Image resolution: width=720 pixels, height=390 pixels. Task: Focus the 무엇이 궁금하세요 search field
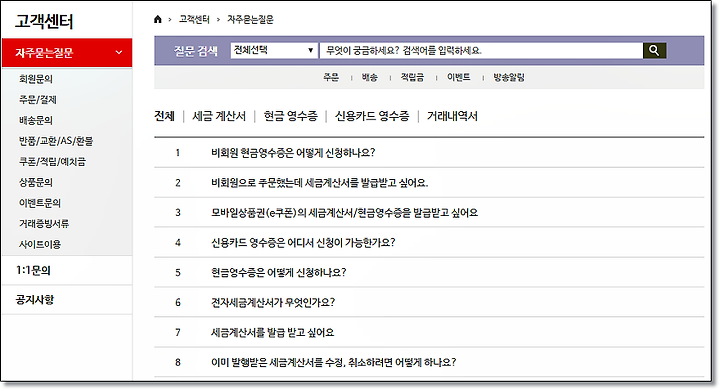click(x=481, y=51)
